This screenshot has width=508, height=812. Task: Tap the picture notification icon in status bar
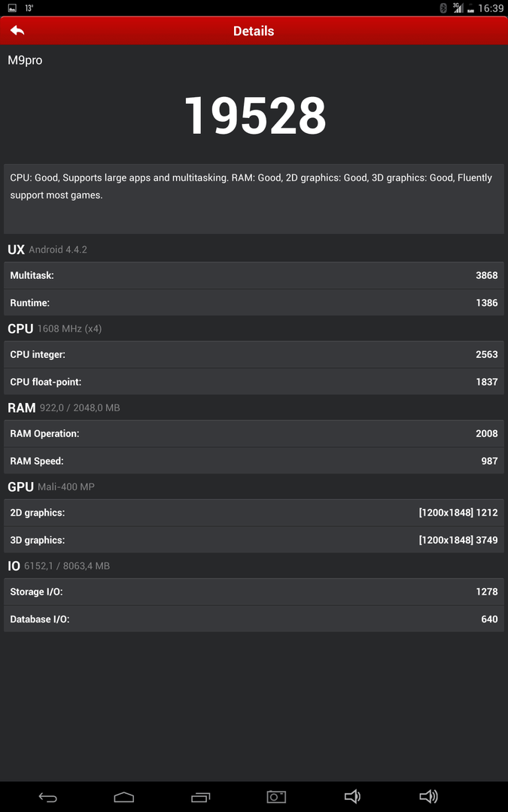(x=13, y=8)
